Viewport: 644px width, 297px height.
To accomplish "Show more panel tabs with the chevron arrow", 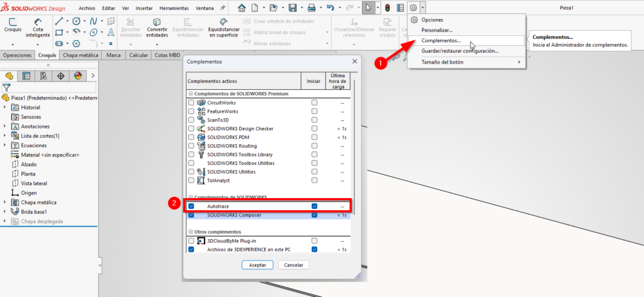I will [x=93, y=76].
